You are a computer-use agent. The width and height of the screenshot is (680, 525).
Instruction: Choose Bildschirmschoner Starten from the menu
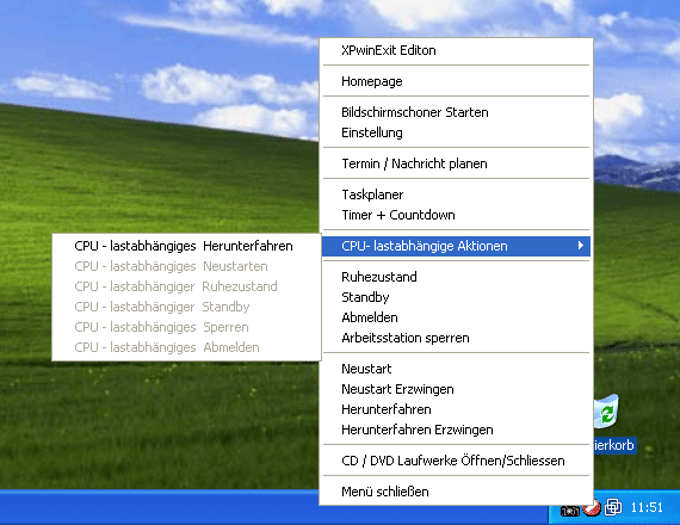click(x=456, y=113)
